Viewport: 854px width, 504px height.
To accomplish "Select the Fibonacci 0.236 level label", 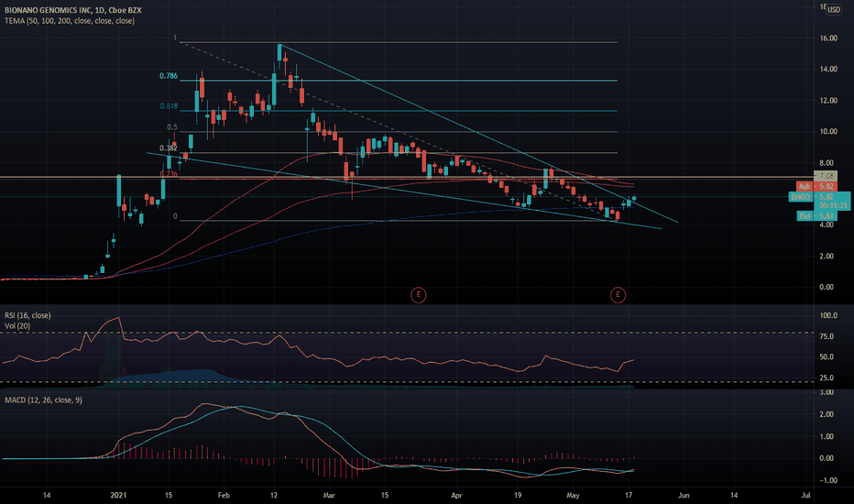I will [169, 174].
